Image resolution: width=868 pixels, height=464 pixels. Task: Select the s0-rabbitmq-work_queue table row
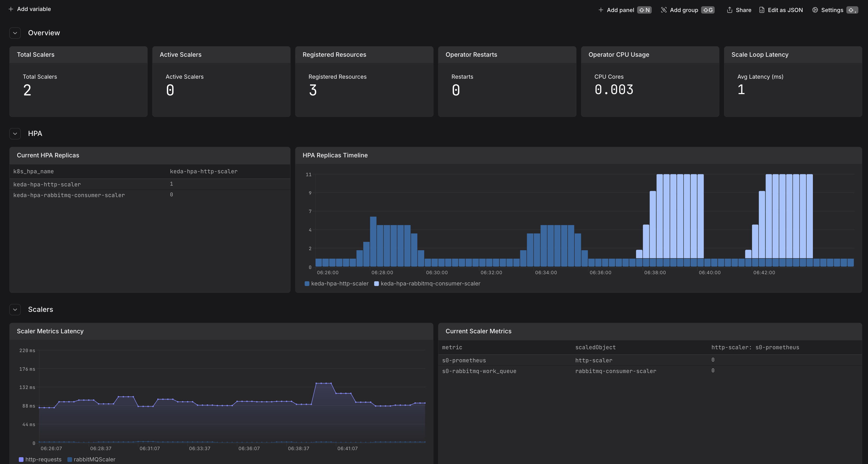point(479,371)
